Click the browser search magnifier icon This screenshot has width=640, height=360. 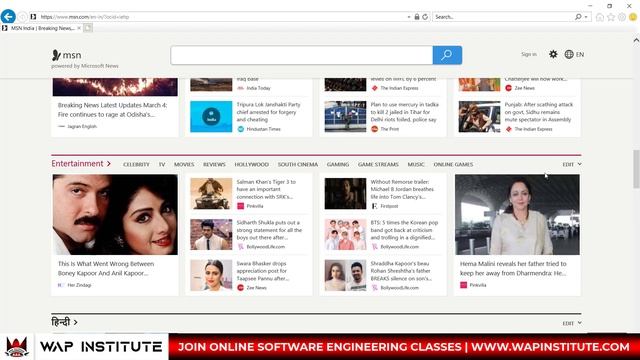[578, 17]
